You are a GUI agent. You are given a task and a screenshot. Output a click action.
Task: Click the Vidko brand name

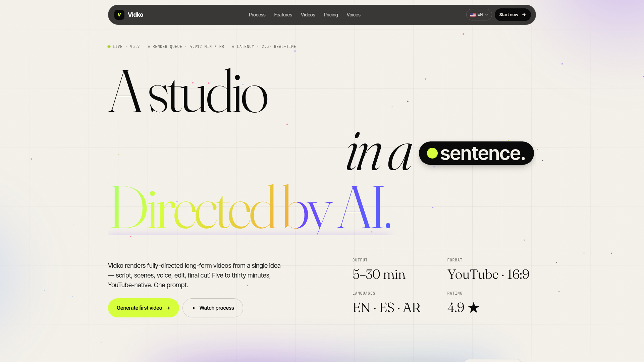(136, 15)
